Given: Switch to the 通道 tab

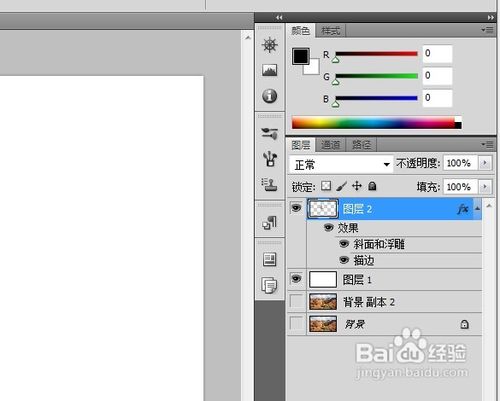Looking at the screenshot, I should point(330,145).
